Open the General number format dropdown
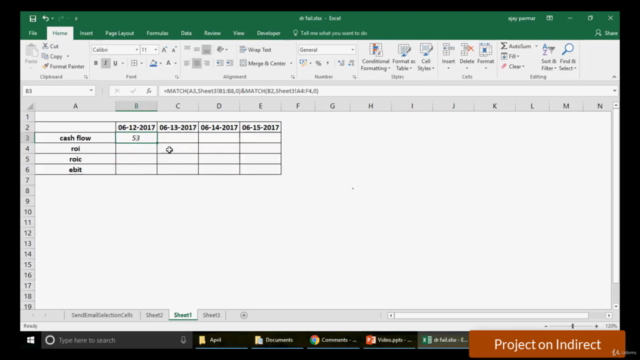 click(x=353, y=50)
